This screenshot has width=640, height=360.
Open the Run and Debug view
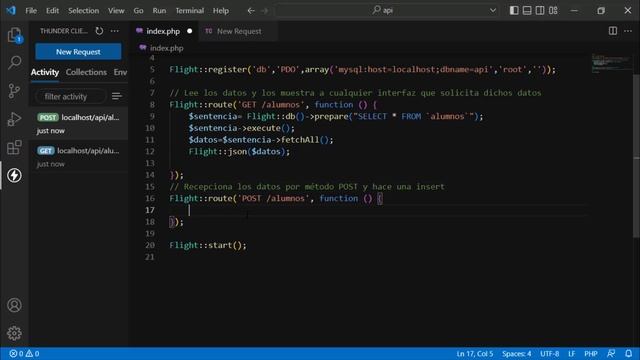coord(14,119)
